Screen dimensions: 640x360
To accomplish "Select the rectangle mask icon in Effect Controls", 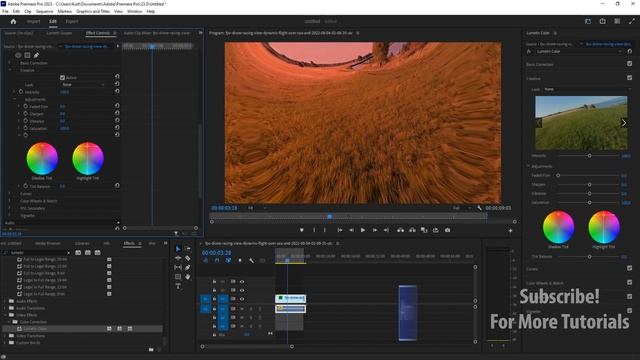I will 27,55.
